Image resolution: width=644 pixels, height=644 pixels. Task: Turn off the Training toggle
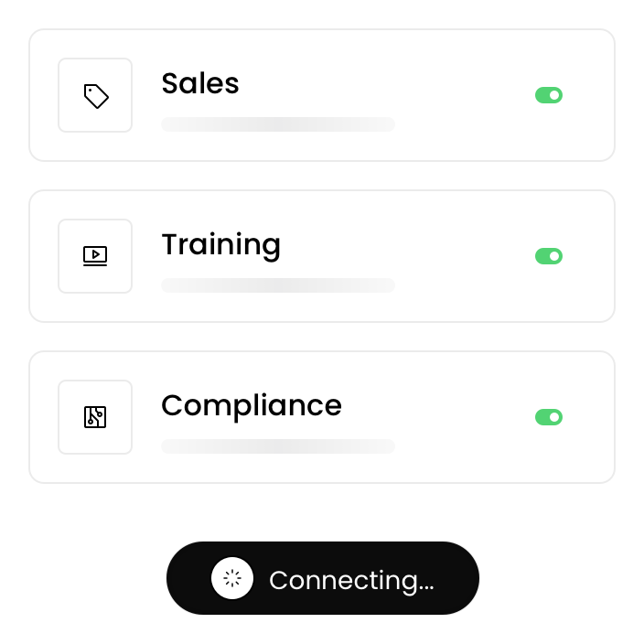549,256
